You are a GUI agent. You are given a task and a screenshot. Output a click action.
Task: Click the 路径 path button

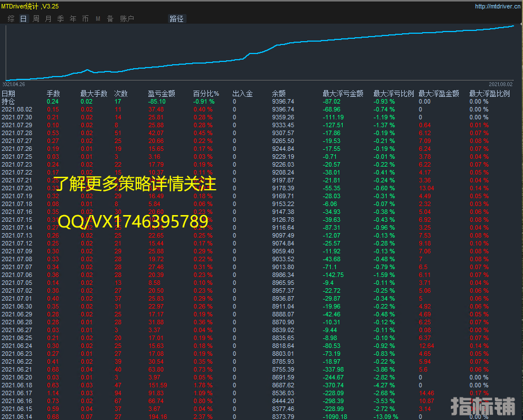point(176,19)
